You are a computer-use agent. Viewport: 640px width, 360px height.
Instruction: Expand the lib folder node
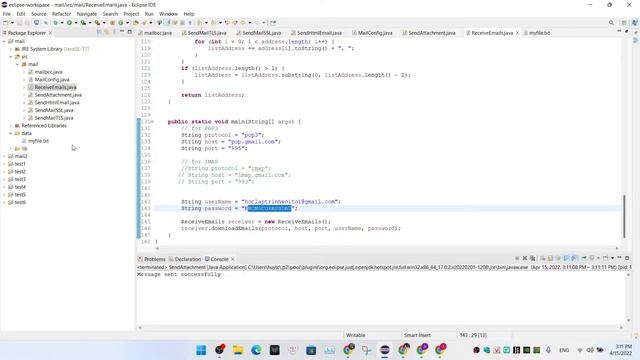pos(11,149)
